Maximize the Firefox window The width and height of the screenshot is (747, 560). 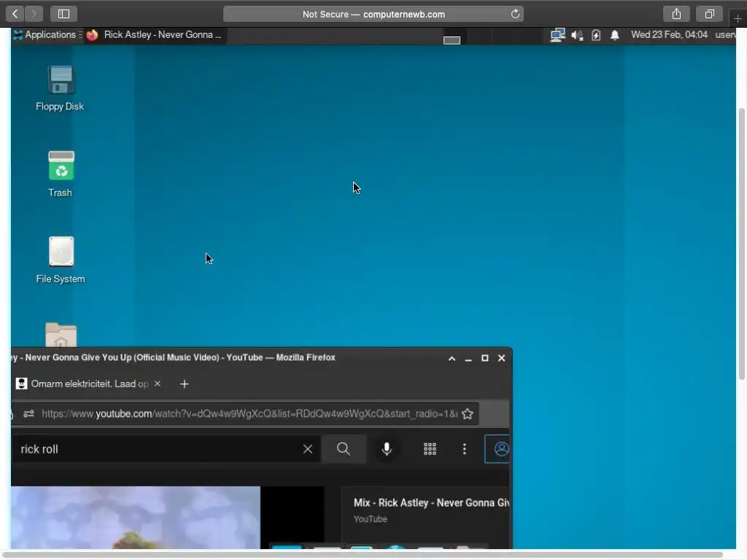click(485, 358)
